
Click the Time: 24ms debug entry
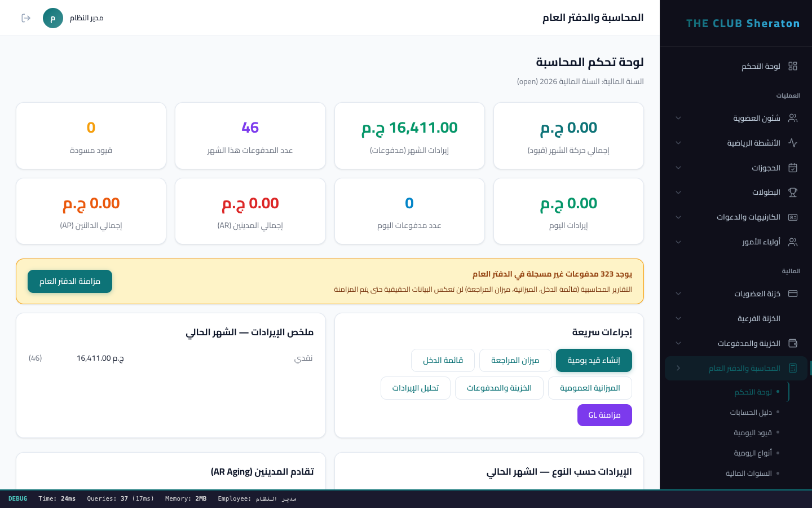tap(57, 498)
